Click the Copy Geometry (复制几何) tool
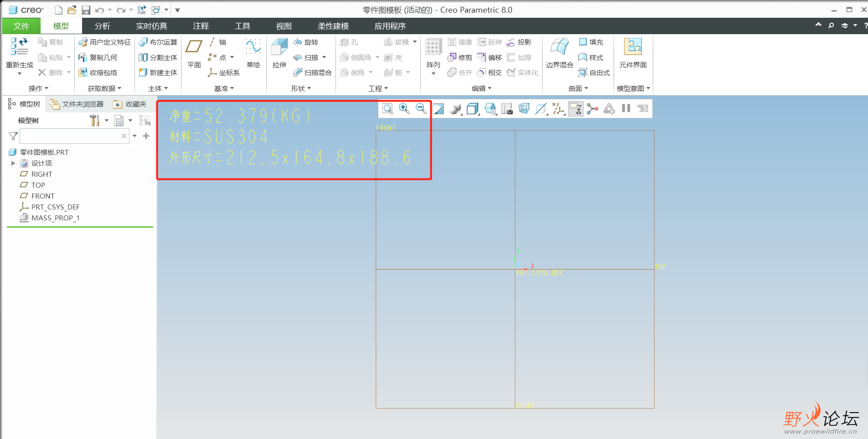This screenshot has height=439, width=868. coord(98,57)
